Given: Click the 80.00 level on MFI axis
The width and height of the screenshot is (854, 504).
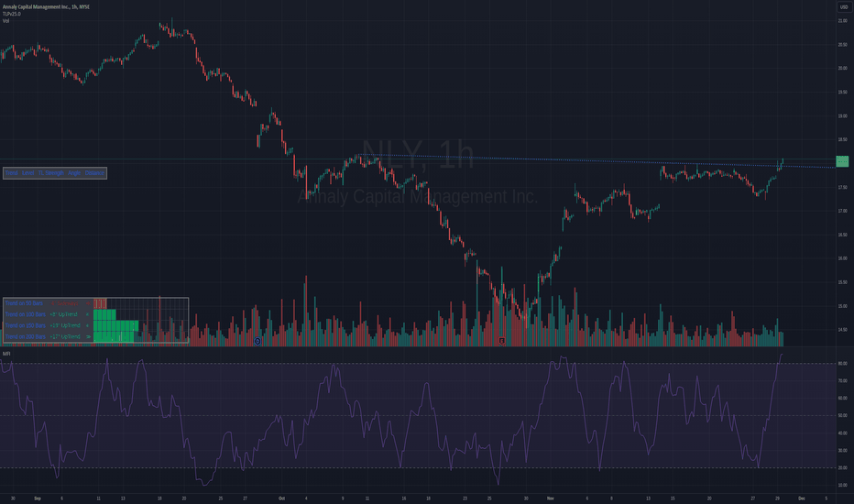Looking at the screenshot, I should pyautogui.click(x=843, y=364).
